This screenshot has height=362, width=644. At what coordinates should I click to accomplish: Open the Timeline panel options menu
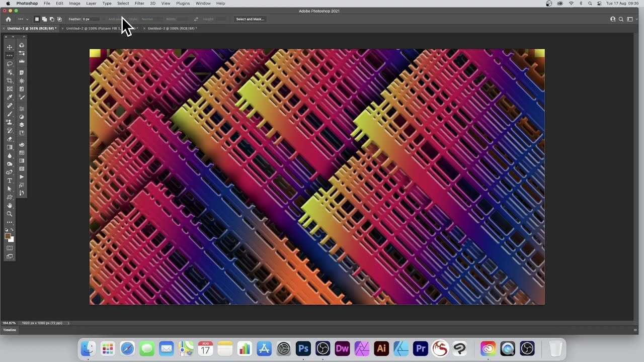(635, 330)
